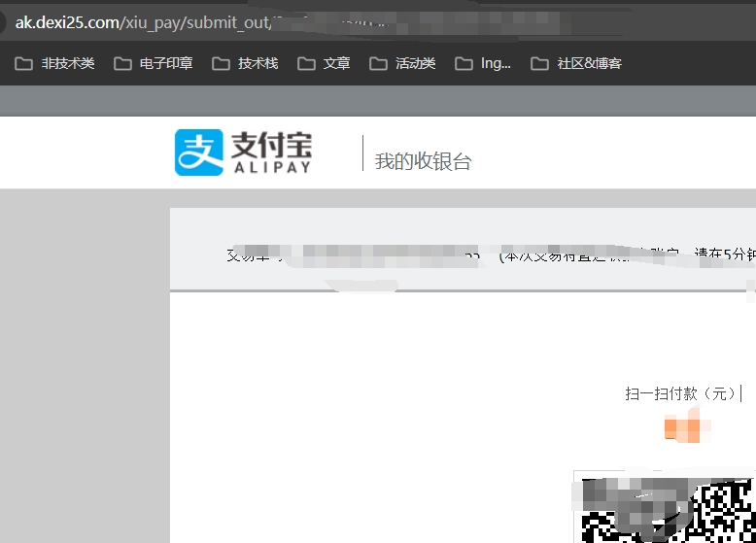Open the 活动类 bookmark folder
The width and height of the screenshot is (756, 543).
[402, 63]
